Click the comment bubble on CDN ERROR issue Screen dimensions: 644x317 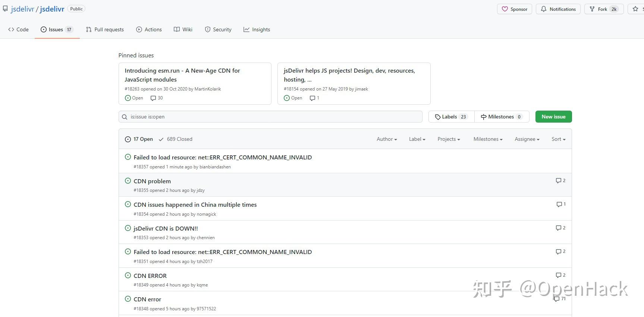(x=558, y=275)
